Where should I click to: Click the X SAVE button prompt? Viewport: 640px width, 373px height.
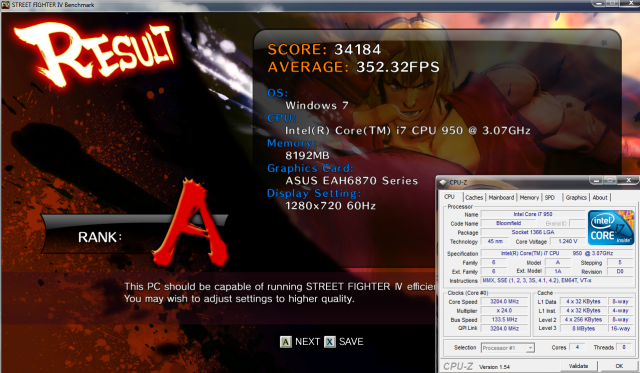[x=344, y=342]
